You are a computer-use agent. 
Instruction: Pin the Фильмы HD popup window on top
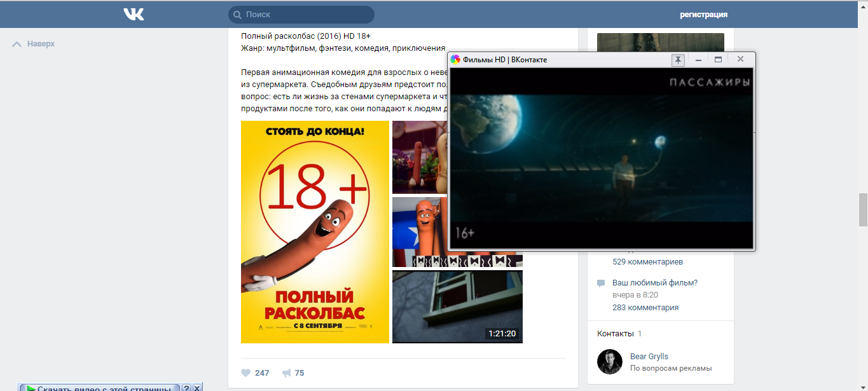coord(678,60)
